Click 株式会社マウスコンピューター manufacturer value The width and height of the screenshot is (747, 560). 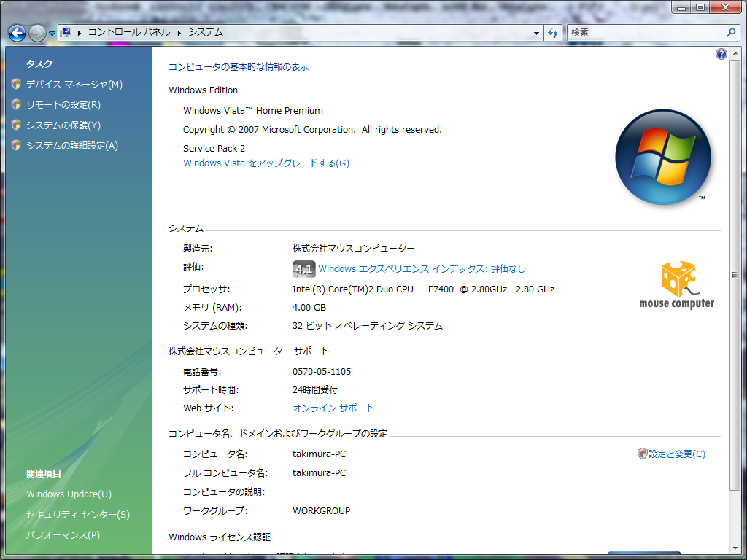pyautogui.click(x=354, y=249)
